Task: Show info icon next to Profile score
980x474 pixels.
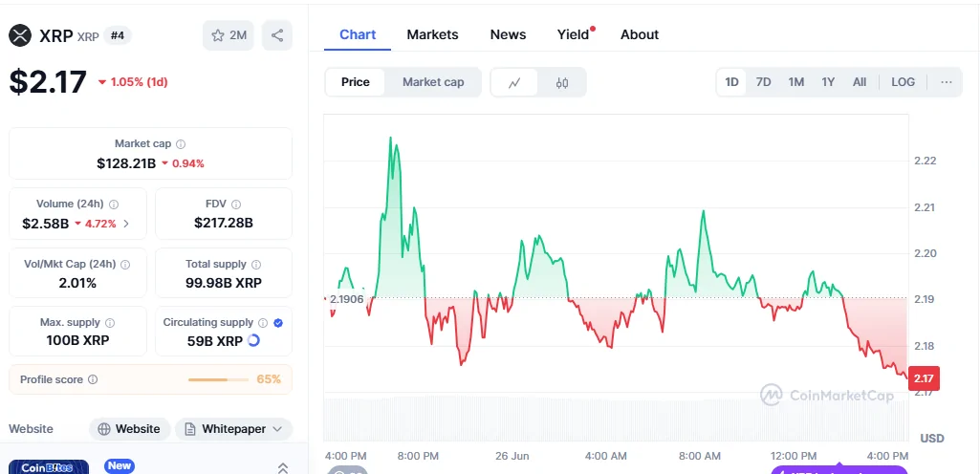Action: [x=93, y=379]
